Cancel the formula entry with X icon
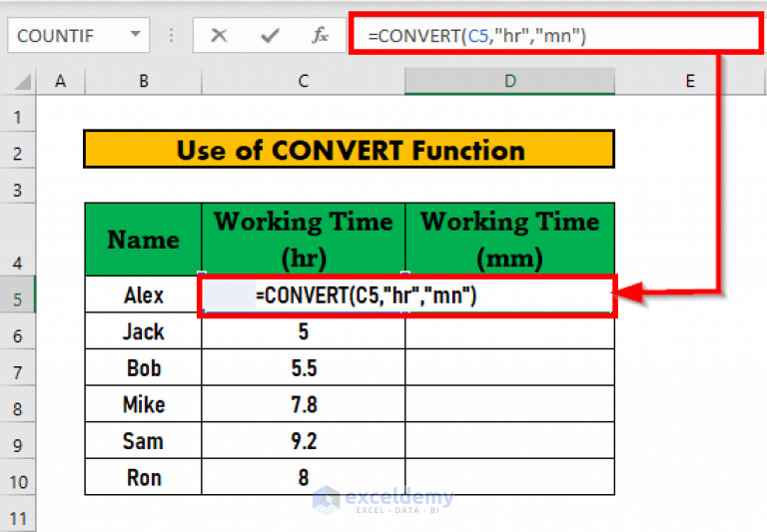The height and width of the screenshot is (532, 767). click(219, 35)
